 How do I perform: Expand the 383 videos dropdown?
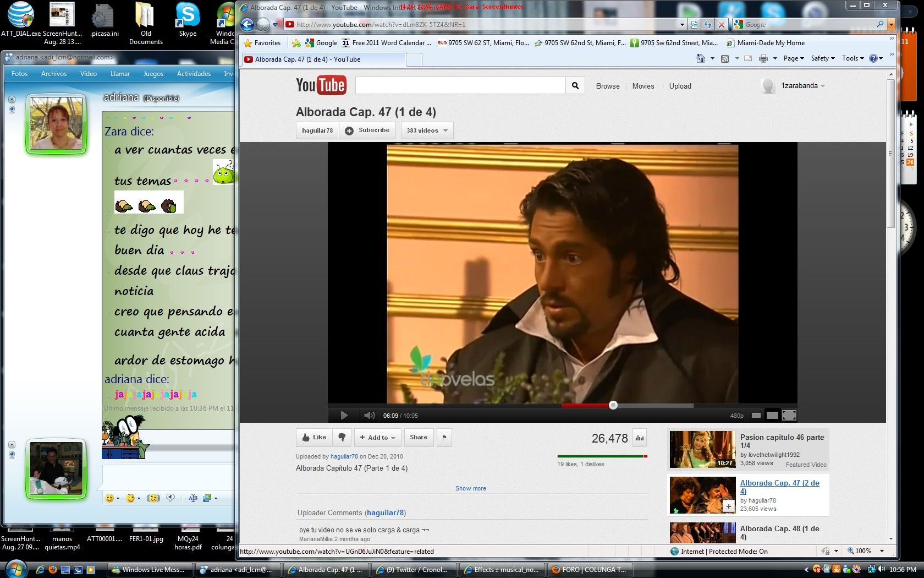[427, 130]
